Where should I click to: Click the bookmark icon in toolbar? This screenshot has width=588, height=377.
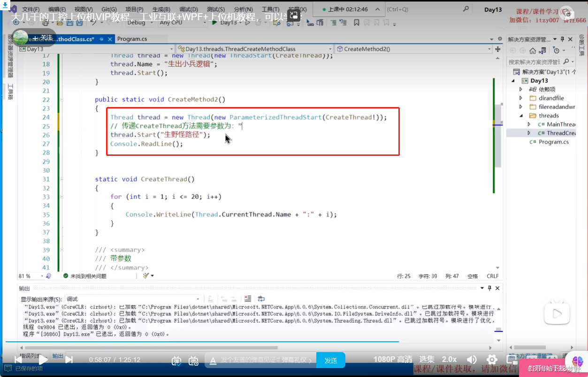pos(357,23)
